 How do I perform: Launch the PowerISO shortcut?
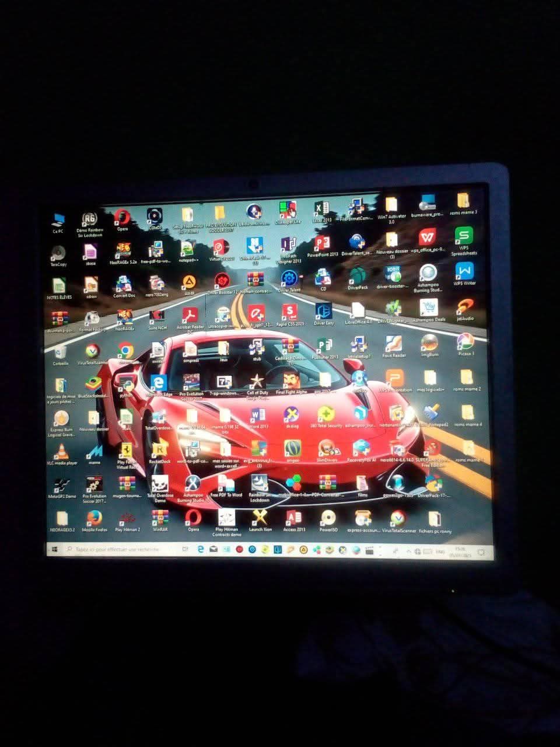(x=328, y=518)
